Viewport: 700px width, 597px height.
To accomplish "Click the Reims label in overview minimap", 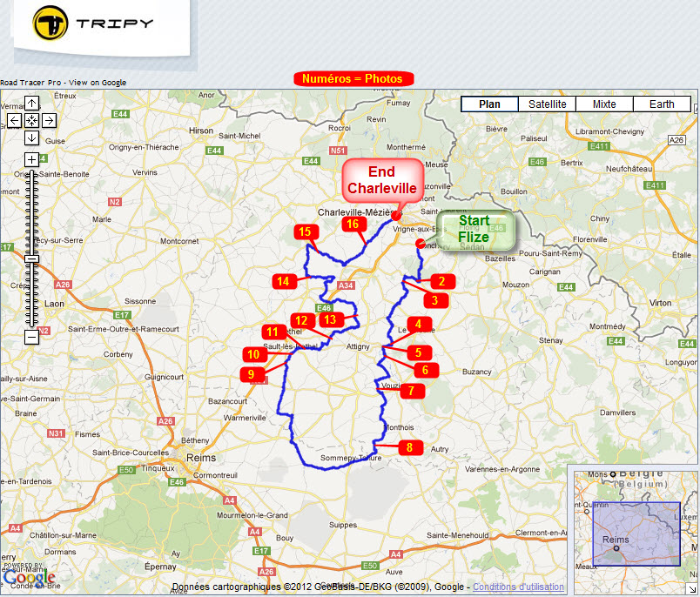I will [x=616, y=540].
